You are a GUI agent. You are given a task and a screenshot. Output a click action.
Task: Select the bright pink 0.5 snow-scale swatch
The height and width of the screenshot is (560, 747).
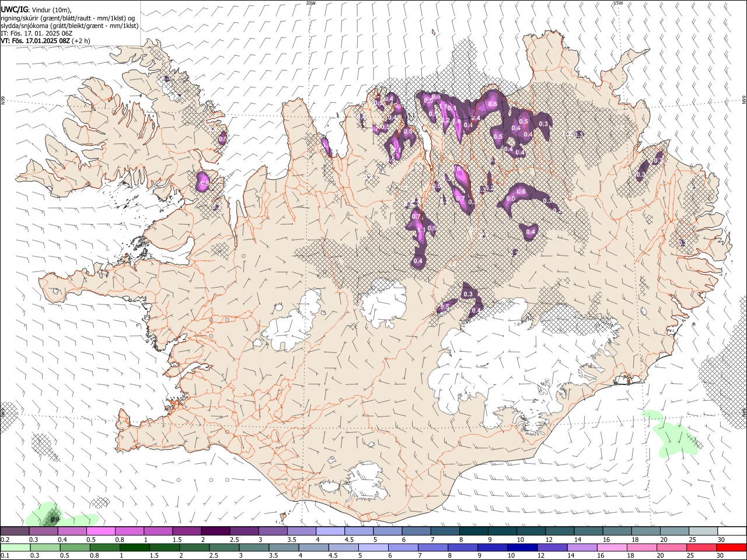tap(101, 531)
